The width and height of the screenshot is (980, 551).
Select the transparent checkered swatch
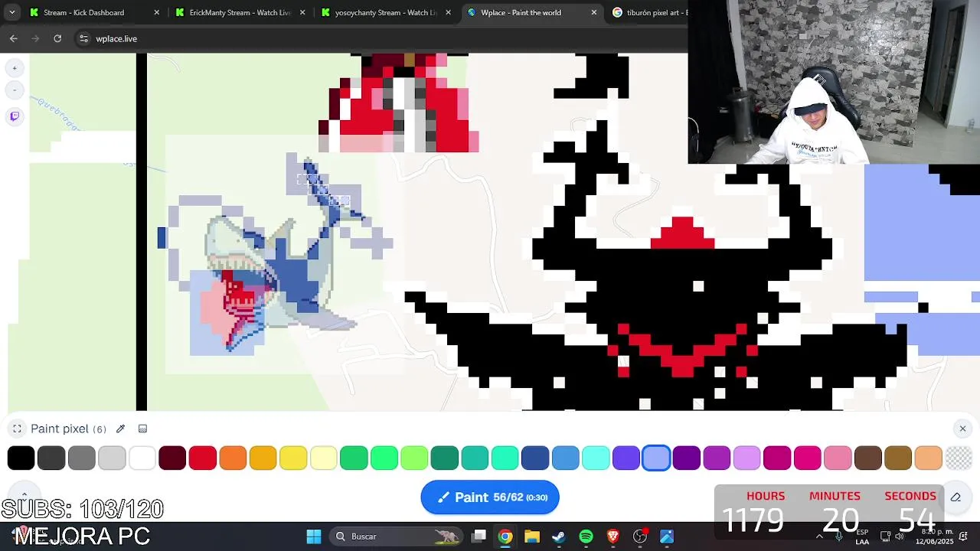tap(959, 458)
